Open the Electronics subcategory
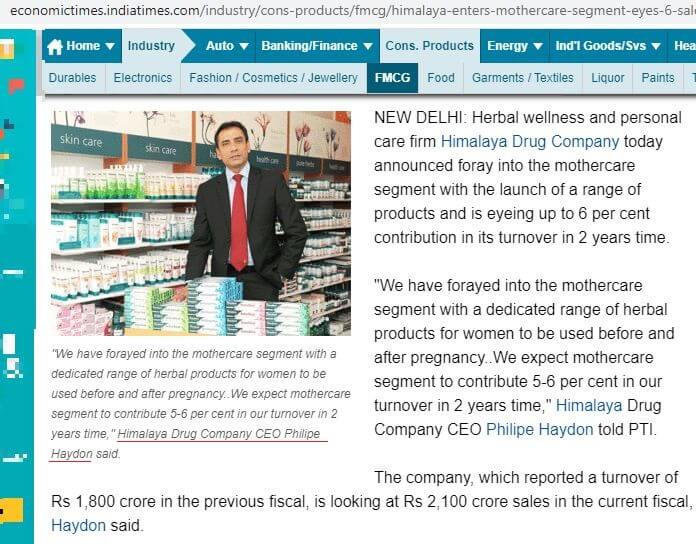Viewport: 696px width, 544px height. 142,78
